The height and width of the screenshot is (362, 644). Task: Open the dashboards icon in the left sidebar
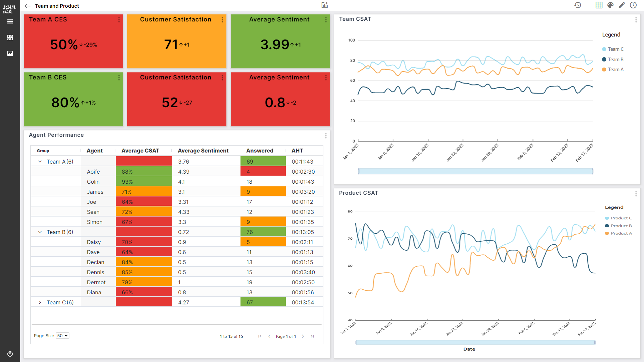(10, 37)
